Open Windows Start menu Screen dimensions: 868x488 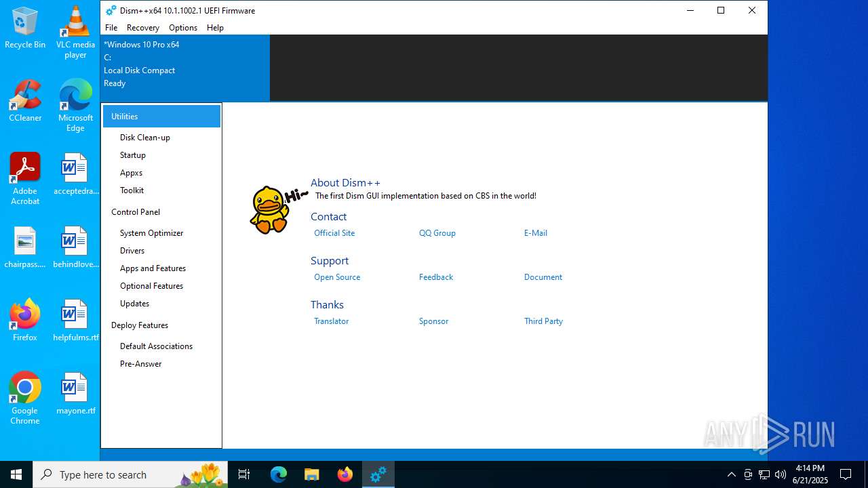click(x=16, y=474)
